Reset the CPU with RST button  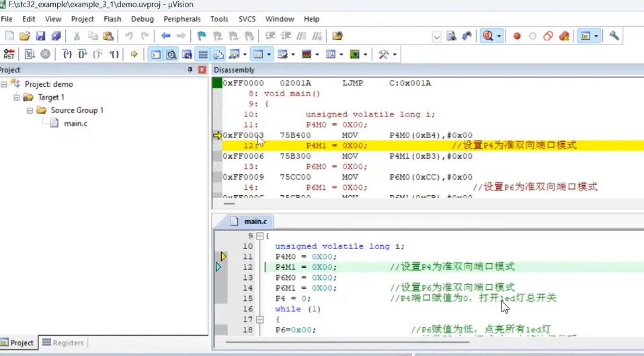click(x=9, y=54)
